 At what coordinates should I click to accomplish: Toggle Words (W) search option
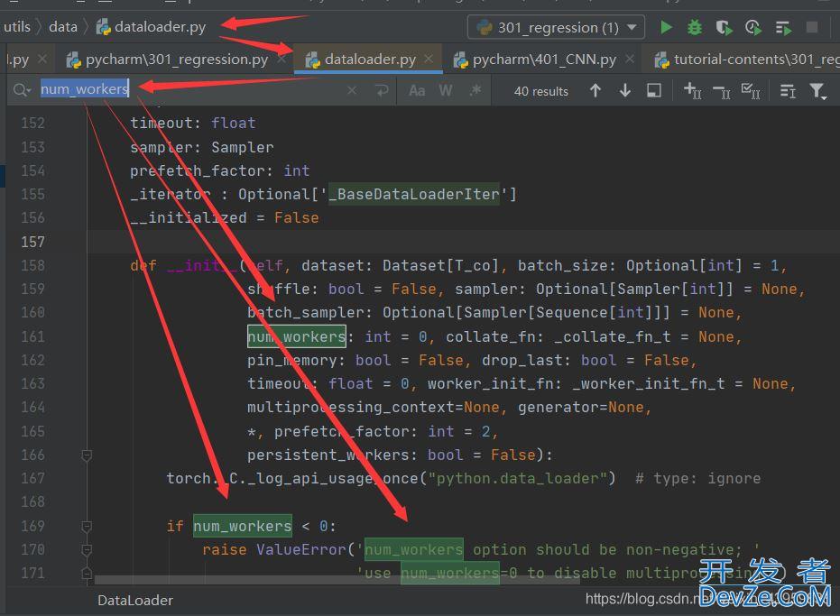[445, 90]
